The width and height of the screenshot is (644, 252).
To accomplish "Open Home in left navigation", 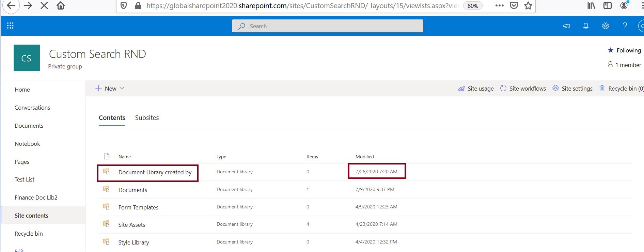I will [22, 90].
